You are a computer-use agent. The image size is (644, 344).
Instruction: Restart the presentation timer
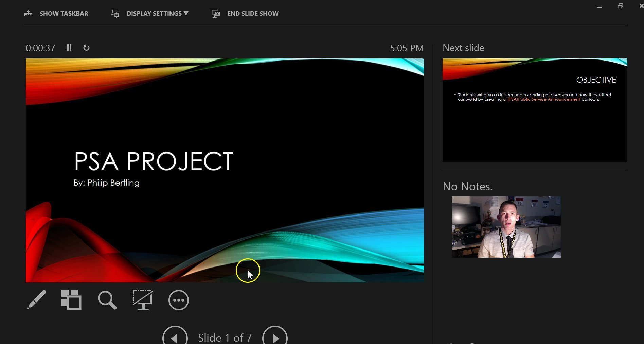[x=86, y=48]
